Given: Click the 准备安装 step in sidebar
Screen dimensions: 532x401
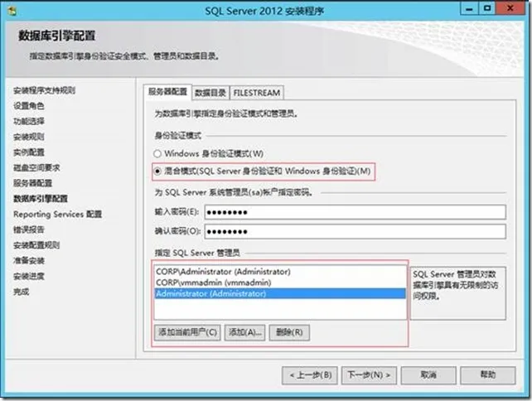Looking at the screenshot, I should 29,261.
